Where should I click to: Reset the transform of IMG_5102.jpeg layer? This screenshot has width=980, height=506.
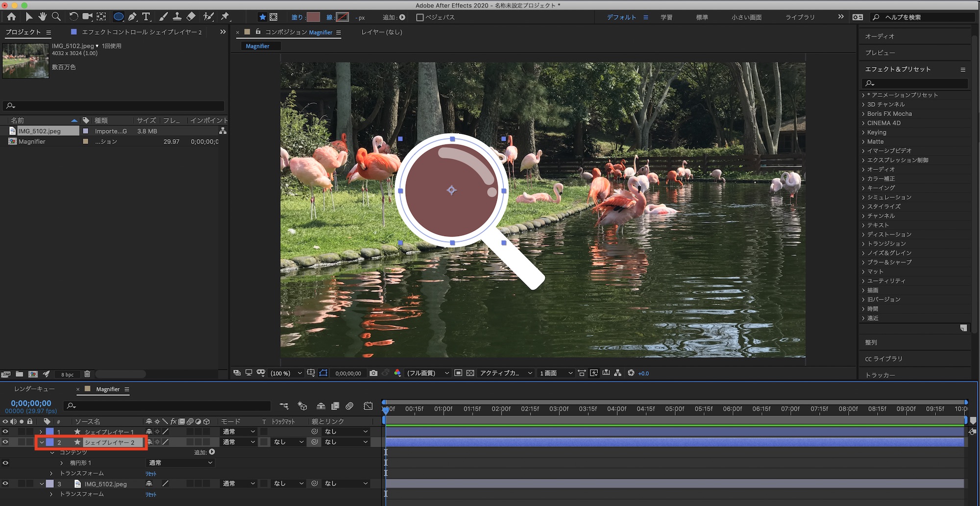150,494
